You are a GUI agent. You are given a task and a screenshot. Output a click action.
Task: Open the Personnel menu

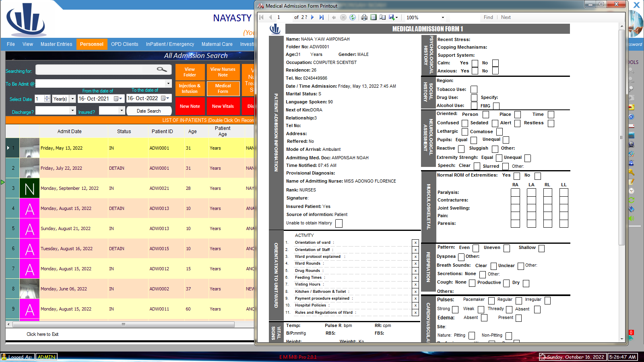coord(92,44)
